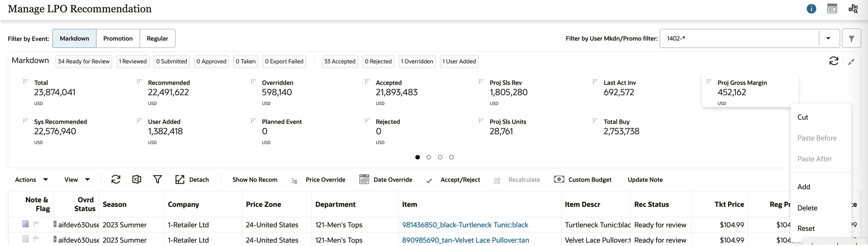Image resolution: width=868 pixels, height=246 pixels.
Task: Open the contextual layout panel icon
Action: pyautogui.click(x=832, y=9)
